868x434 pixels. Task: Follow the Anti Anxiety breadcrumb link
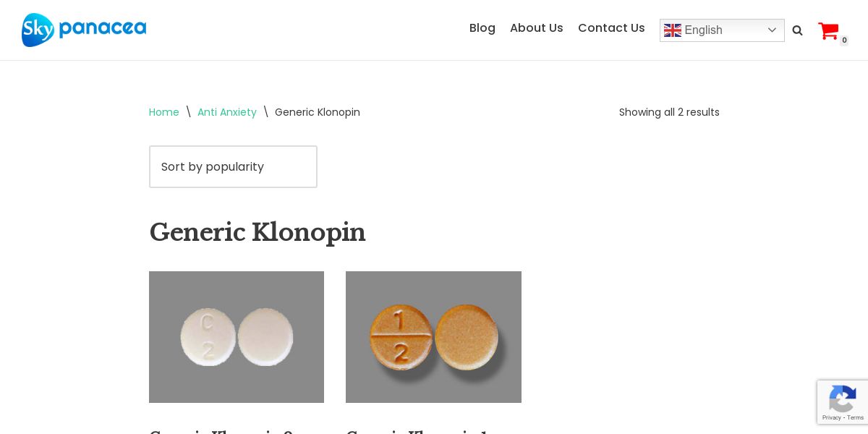(x=227, y=112)
